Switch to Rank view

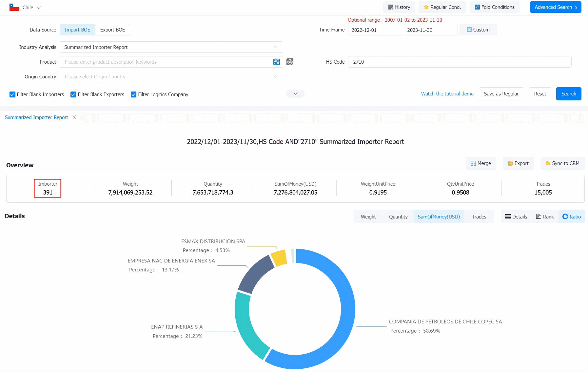(x=545, y=217)
